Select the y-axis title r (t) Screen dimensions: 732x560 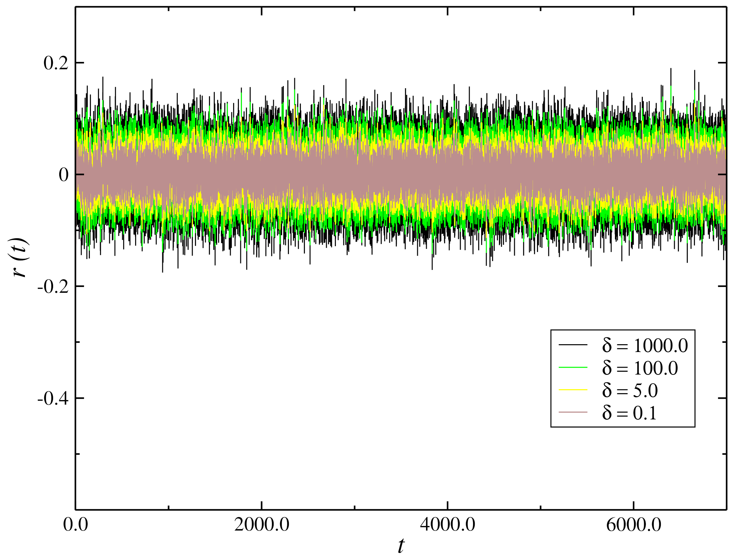tap(20, 257)
